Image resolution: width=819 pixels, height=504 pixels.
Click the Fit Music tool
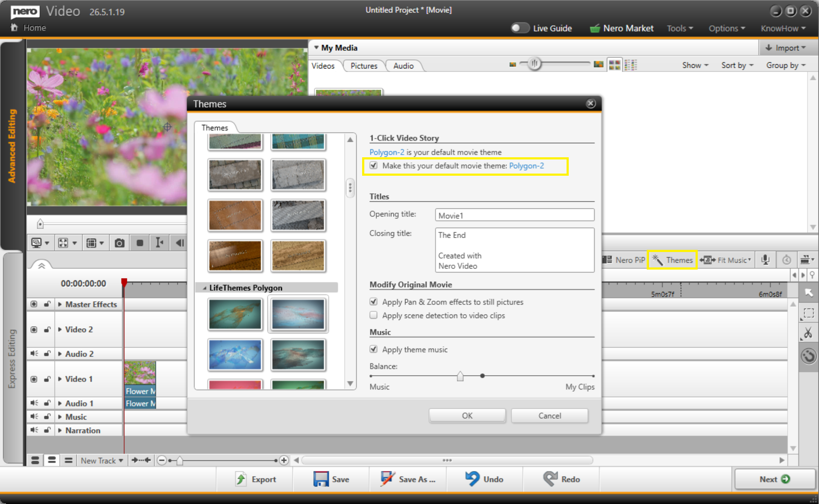click(x=726, y=260)
